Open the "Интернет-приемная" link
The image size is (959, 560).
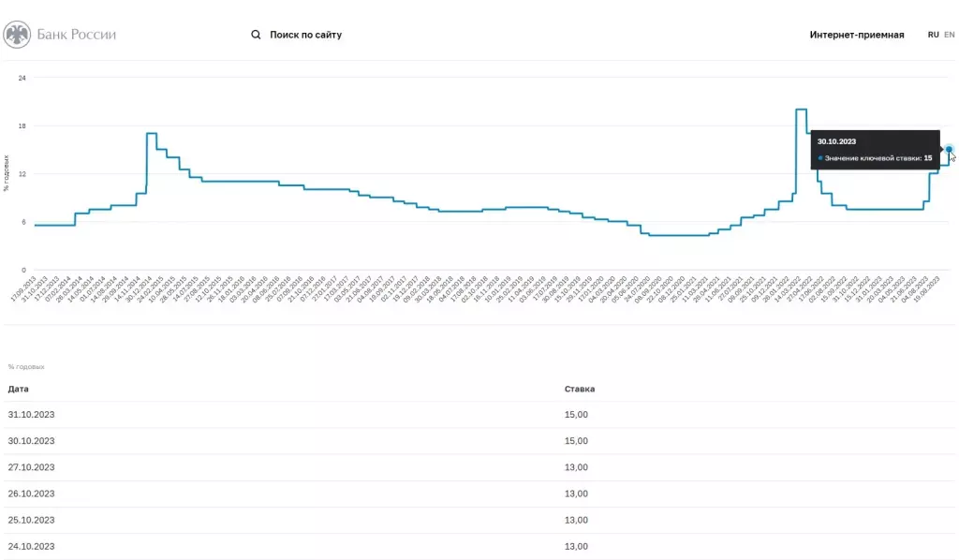(x=856, y=35)
